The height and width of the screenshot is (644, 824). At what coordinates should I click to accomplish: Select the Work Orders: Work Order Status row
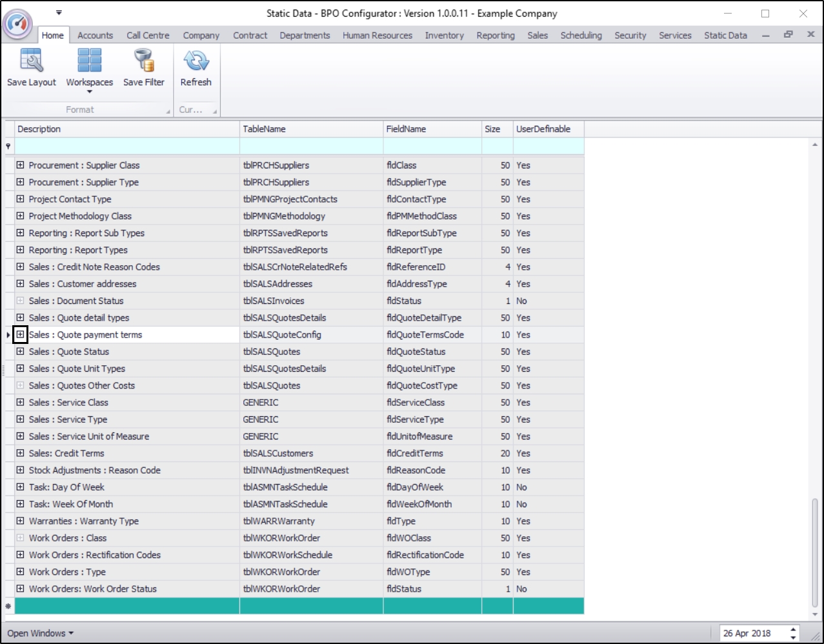point(294,589)
